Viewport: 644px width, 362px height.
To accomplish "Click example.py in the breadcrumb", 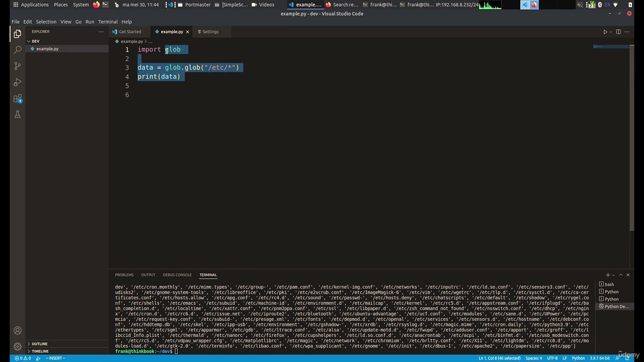I will click(x=132, y=41).
